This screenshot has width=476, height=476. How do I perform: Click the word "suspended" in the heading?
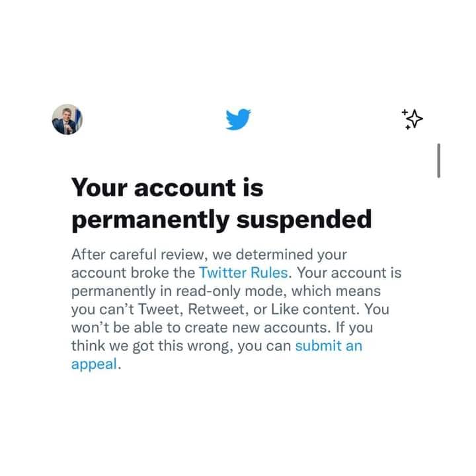[x=304, y=219]
